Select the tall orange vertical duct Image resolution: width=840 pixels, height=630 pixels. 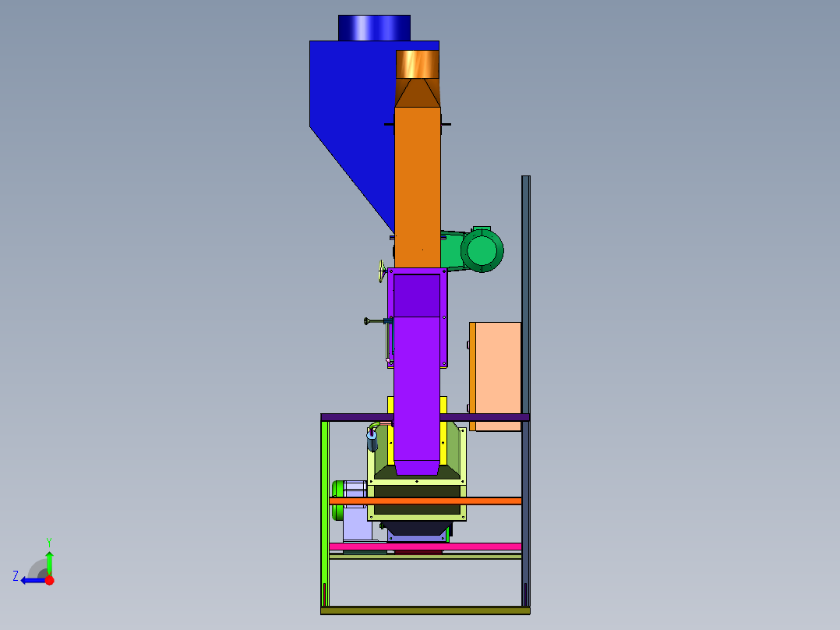[x=418, y=188]
